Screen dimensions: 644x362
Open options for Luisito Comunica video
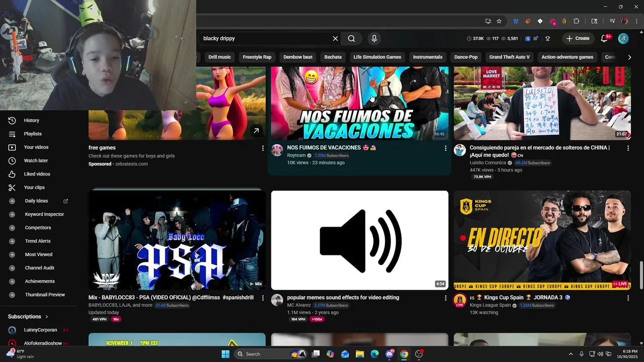pyautogui.click(x=628, y=148)
